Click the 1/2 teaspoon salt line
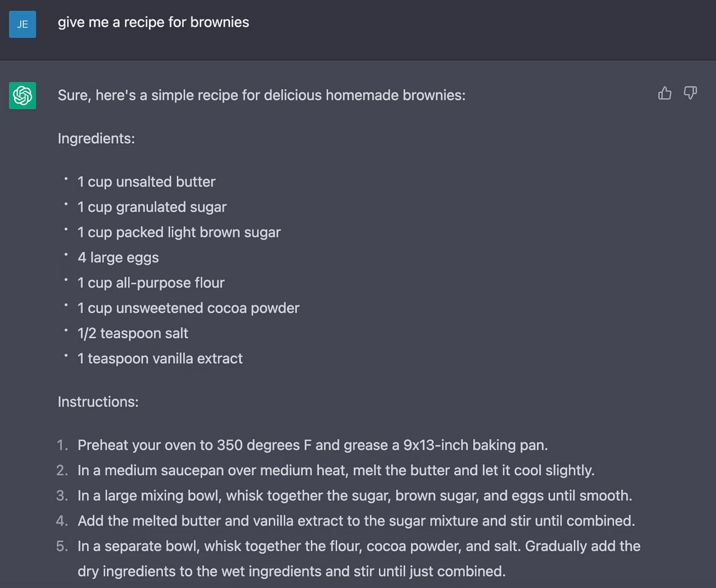This screenshot has height=588, width=716. click(132, 333)
